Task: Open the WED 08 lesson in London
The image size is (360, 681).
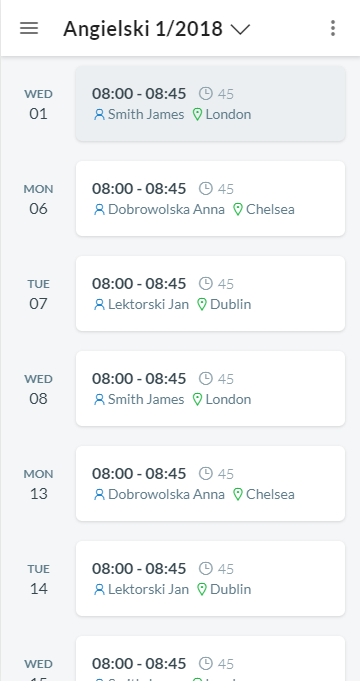Action: (211, 388)
